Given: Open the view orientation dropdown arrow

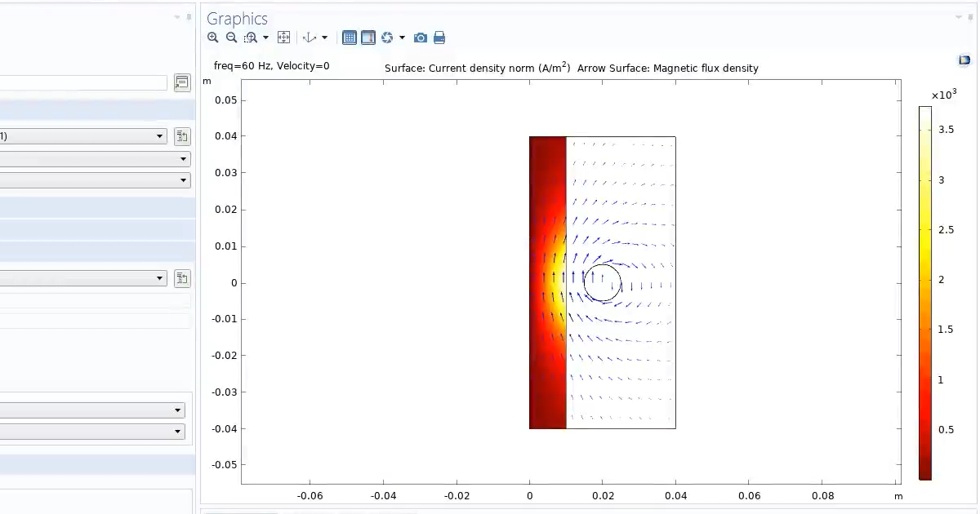Looking at the screenshot, I should [325, 38].
